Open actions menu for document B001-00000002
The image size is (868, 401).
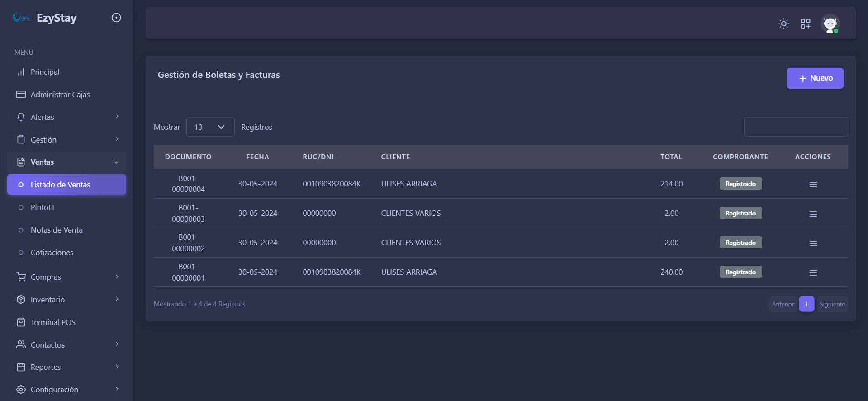coord(813,243)
